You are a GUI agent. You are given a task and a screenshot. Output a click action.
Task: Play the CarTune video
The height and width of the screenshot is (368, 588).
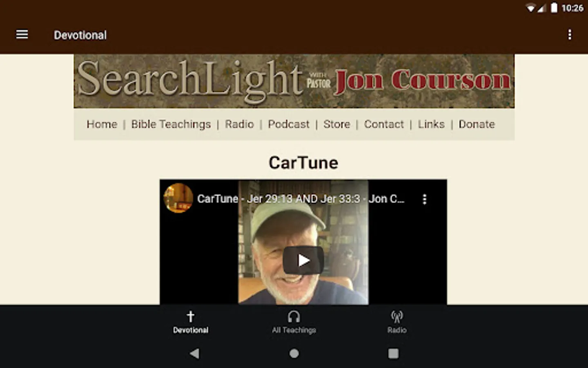click(x=303, y=260)
